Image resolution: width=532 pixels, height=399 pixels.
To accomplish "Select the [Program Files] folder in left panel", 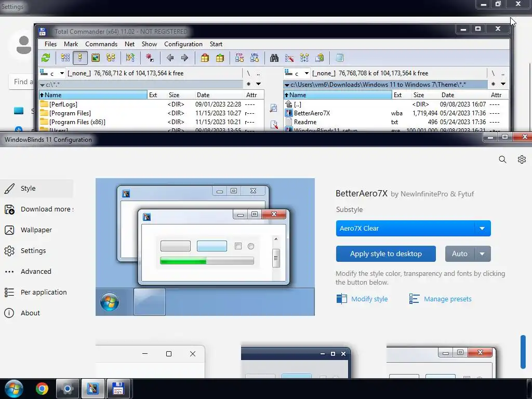I will [x=151, y=113].
